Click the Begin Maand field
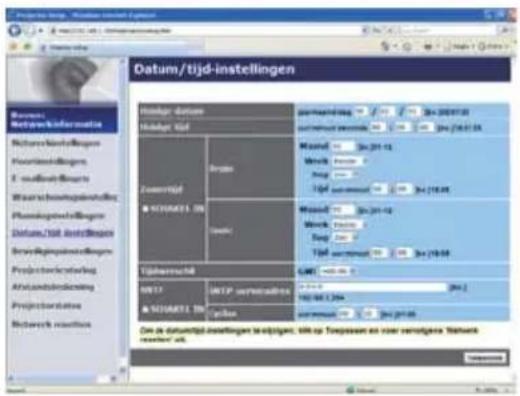The height and width of the screenshot is (396, 520). 343,146
